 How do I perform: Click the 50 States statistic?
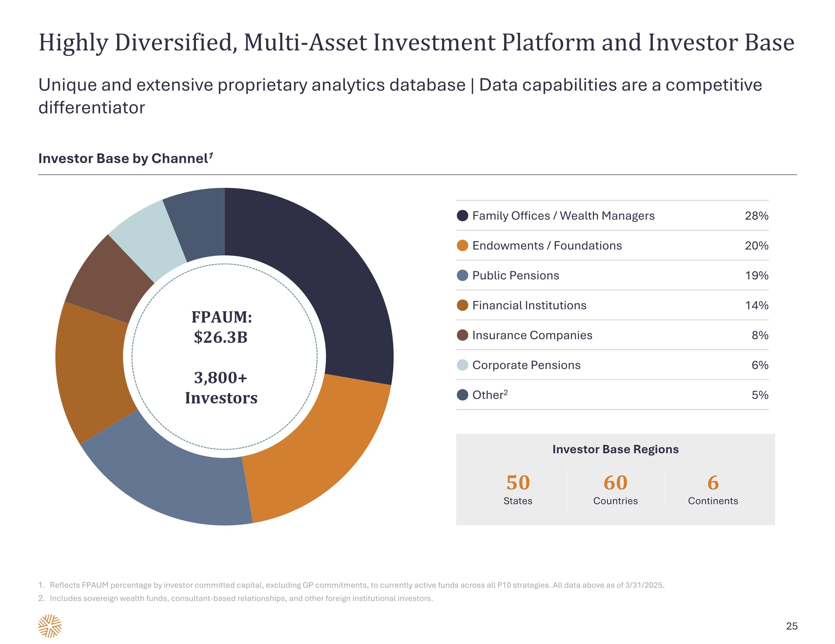pos(518,489)
